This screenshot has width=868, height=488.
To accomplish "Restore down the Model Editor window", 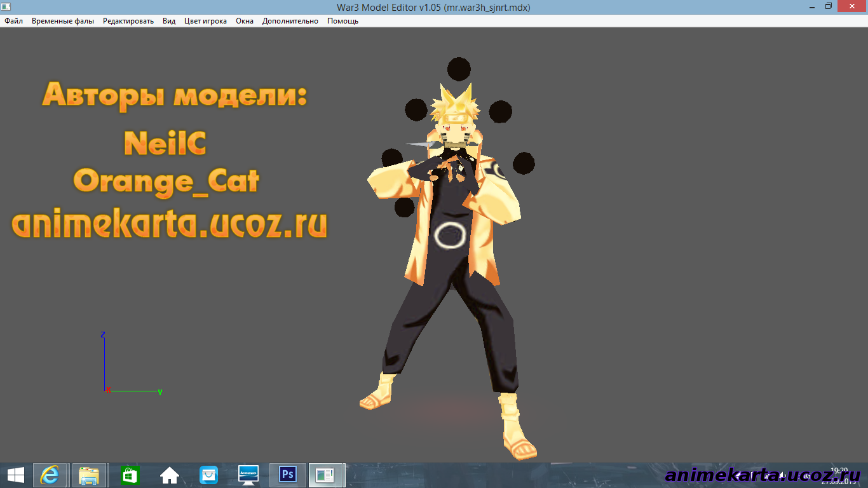I will [829, 6].
